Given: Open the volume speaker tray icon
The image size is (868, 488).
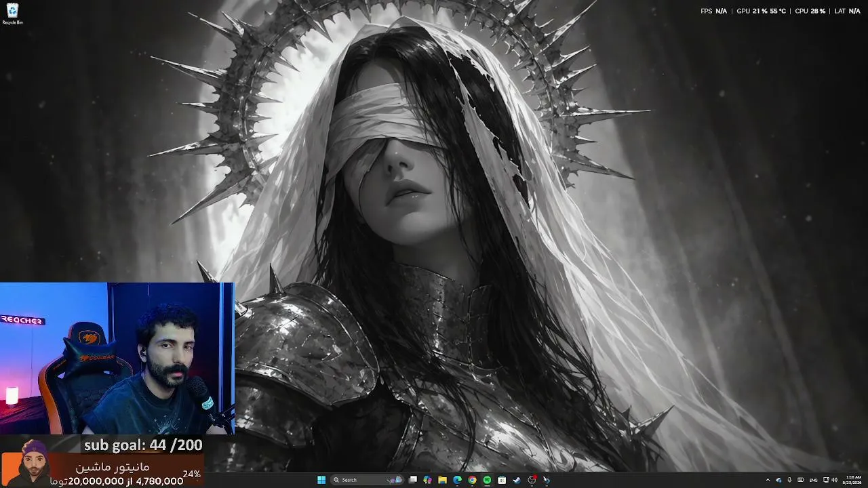Looking at the screenshot, I should pos(834,480).
